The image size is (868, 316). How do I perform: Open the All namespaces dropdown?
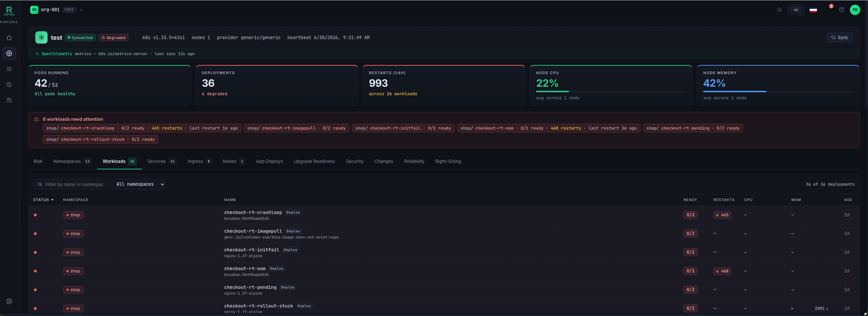(x=139, y=184)
